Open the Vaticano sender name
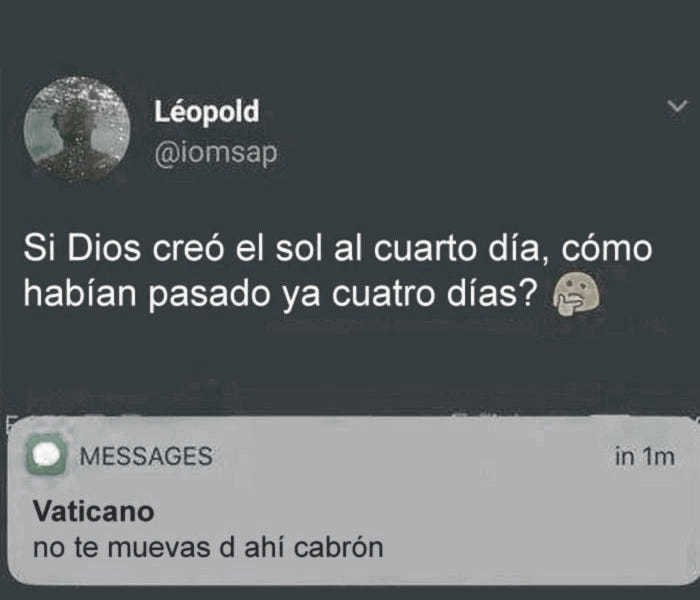 [94, 511]
